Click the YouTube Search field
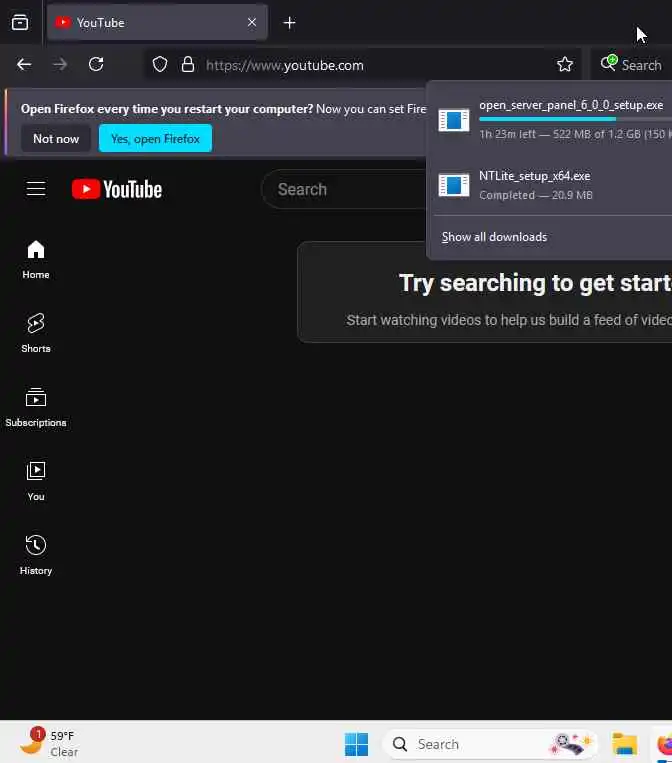The width and height of the screenshot is (672, 763). click(344, 189)
